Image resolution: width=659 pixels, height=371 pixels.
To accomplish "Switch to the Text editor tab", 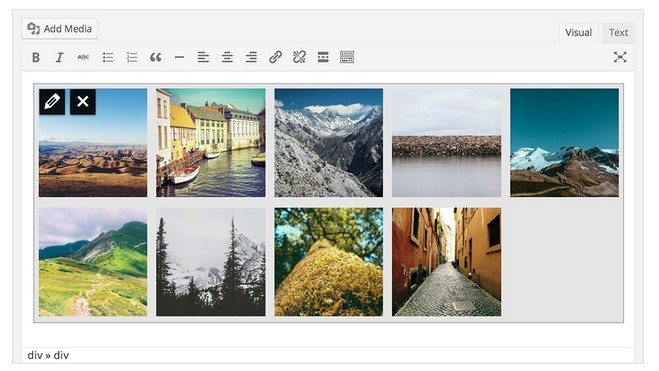I will pos(618,33).
